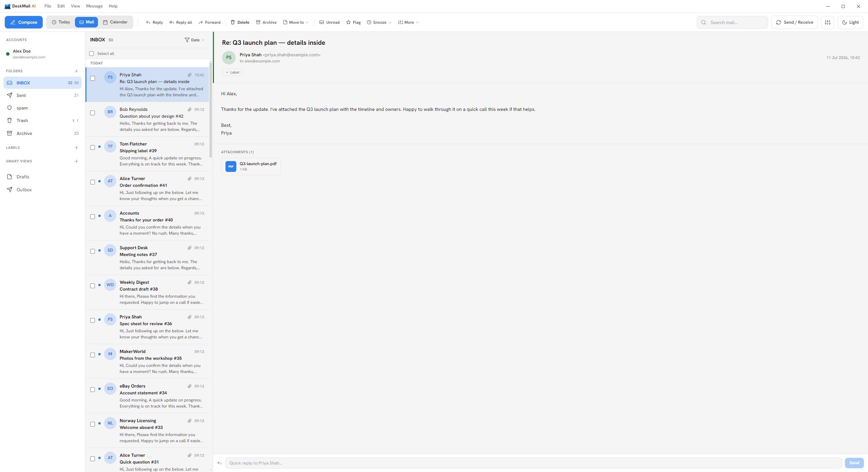Check the Select all checkbox

[x=92, y=54]
